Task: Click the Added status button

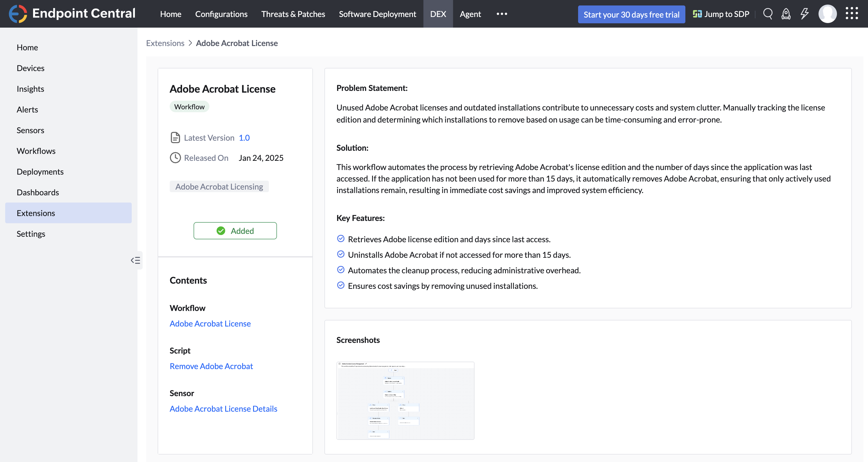Action: coord(235,231)
